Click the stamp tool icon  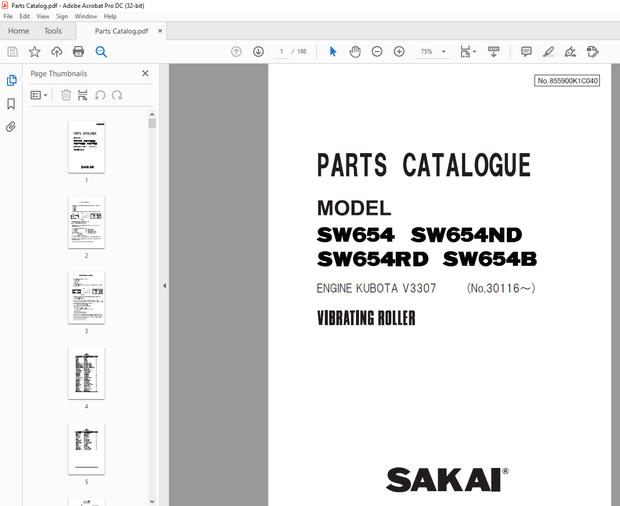(x=592, y=52)
